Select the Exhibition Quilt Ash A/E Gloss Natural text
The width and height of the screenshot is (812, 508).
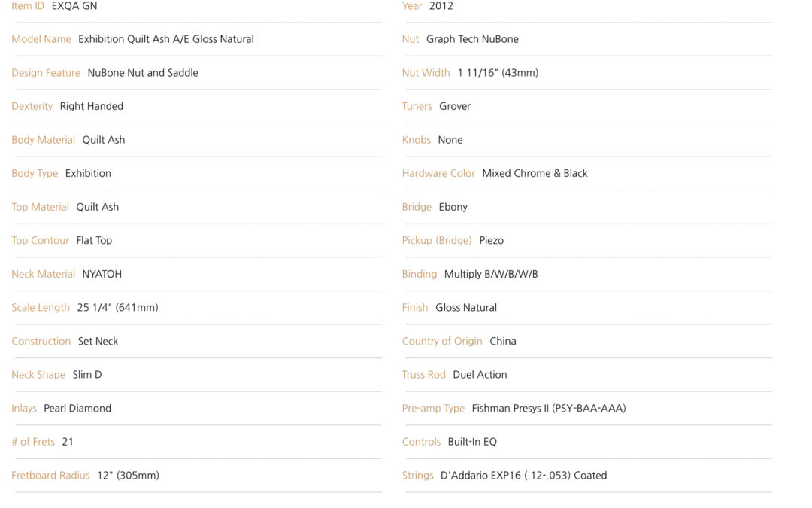[x=166, y=39]
